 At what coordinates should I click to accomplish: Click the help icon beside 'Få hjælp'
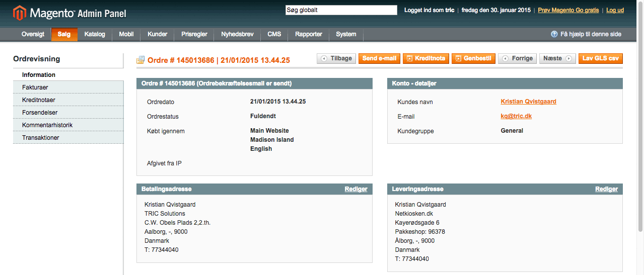pyautogui.click(x=554, y=34)
